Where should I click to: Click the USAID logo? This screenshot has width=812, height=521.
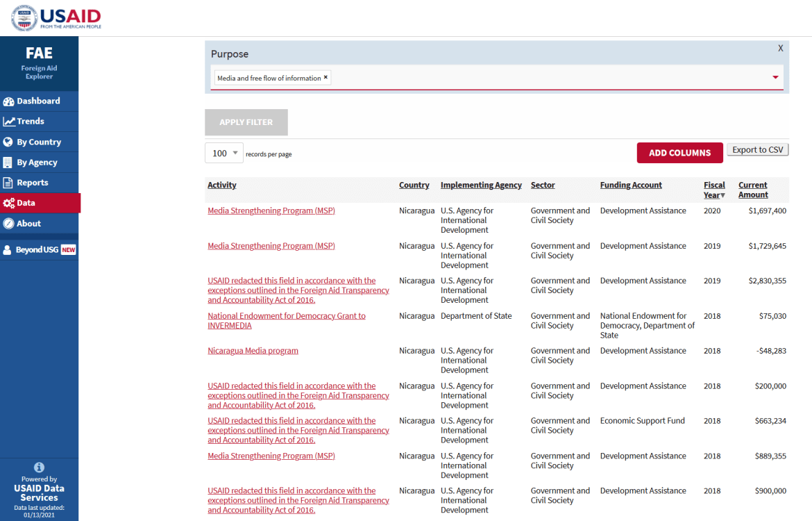point(56,17)
